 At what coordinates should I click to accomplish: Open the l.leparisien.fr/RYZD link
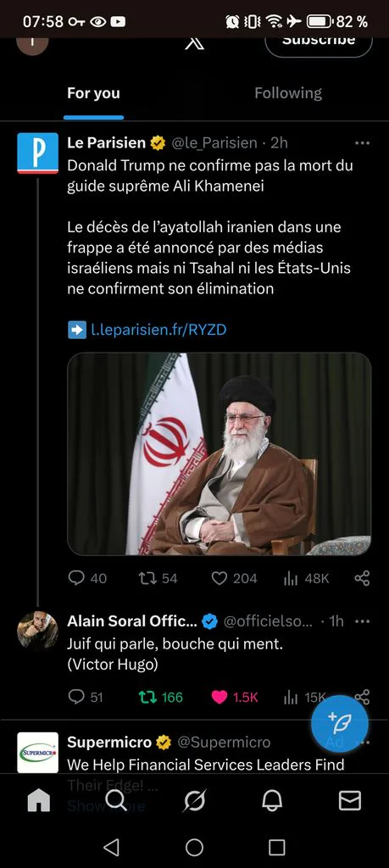point(158,330)
